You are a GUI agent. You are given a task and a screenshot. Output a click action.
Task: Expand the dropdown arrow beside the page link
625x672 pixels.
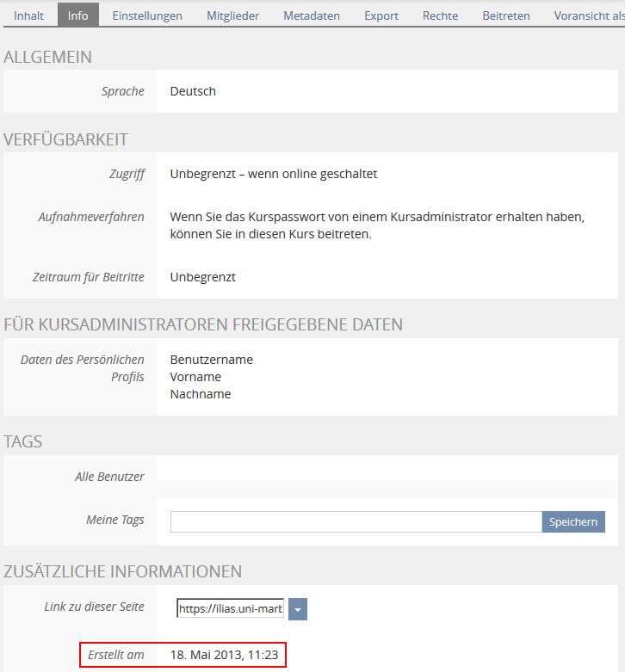click(x=298, y=609)
